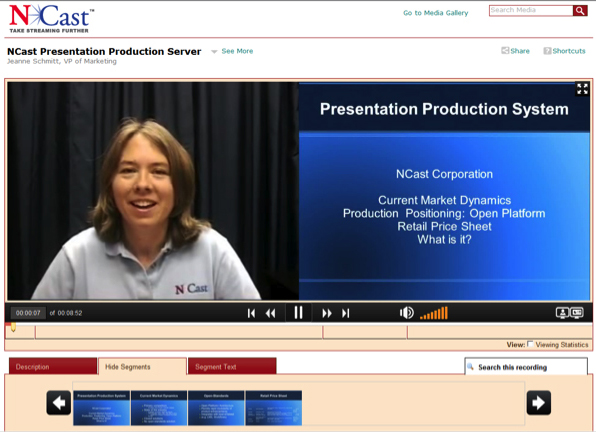Open the Share link
The image size is (596, 432).
pos(515,51)
